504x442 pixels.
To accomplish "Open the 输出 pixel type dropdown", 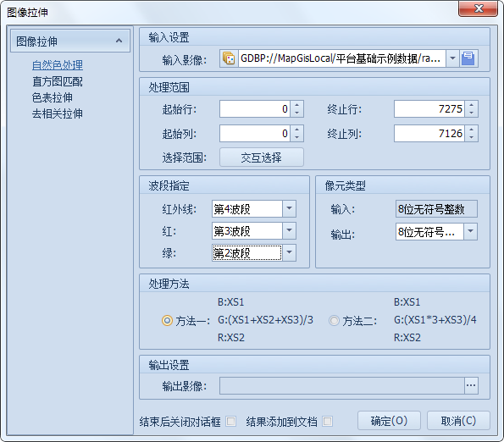I will 471,231.
